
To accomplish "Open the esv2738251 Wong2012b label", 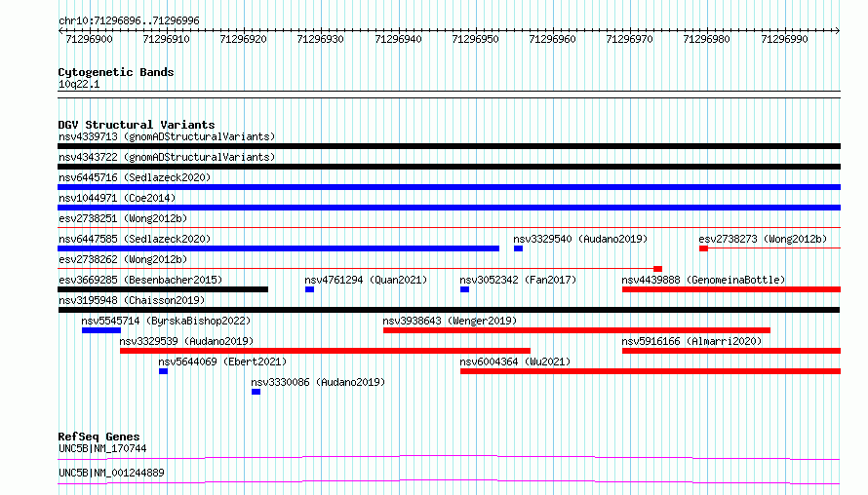I will point(123,218).
